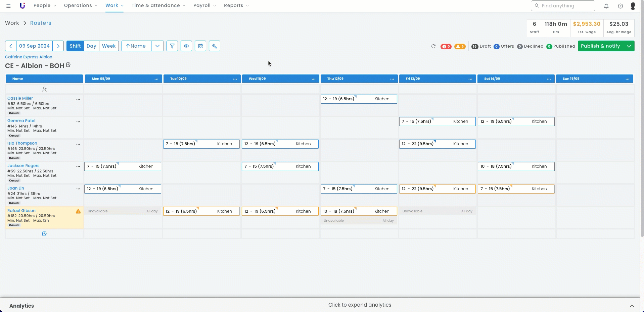644x312 pixels.
Task: Expand the Analytics panel
Action: tap(631, 306)
